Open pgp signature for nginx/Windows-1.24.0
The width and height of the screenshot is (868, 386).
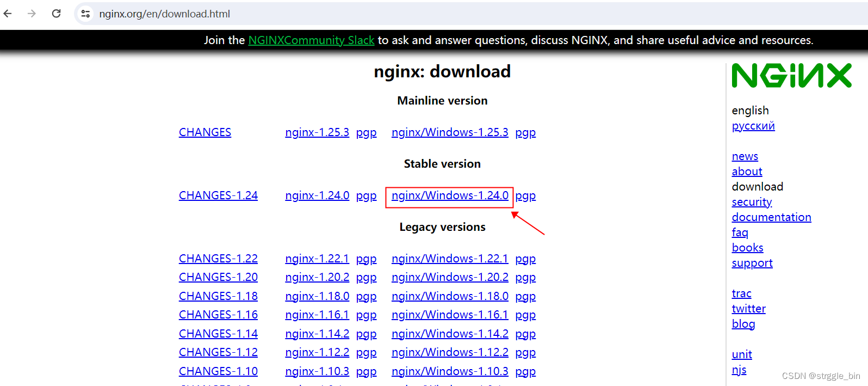pos(525,196)
